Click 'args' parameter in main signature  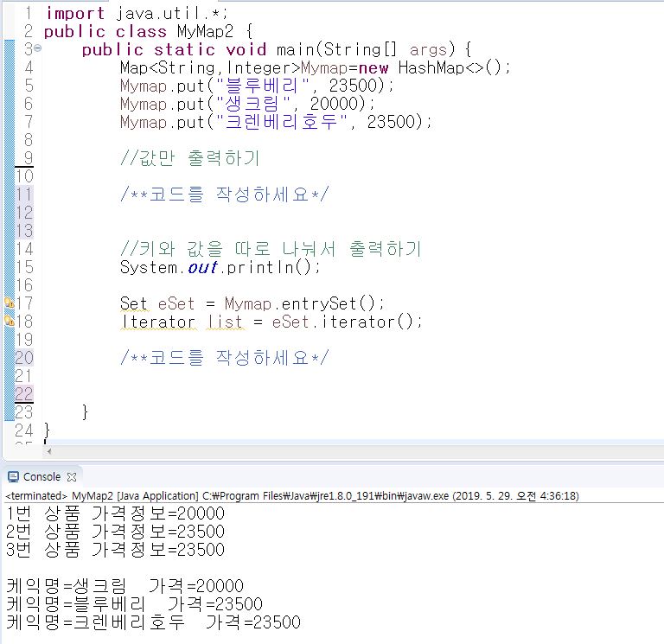coord(428,50)
